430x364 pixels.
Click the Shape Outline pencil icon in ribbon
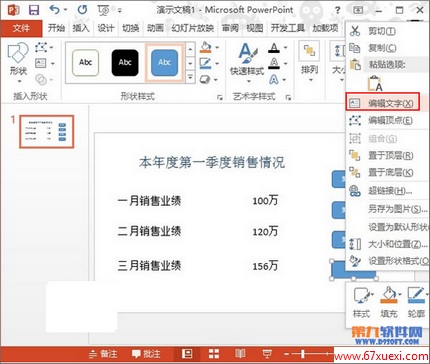click(206, 63)
